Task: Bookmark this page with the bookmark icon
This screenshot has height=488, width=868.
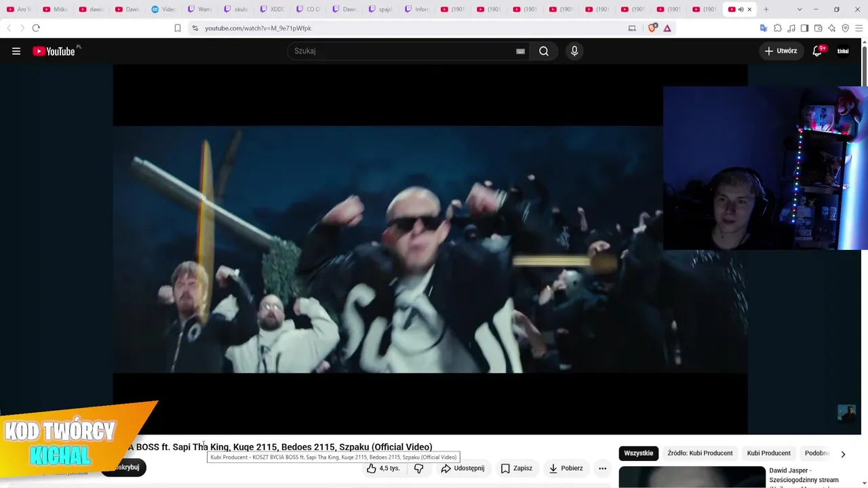Action: coord(178,28)
